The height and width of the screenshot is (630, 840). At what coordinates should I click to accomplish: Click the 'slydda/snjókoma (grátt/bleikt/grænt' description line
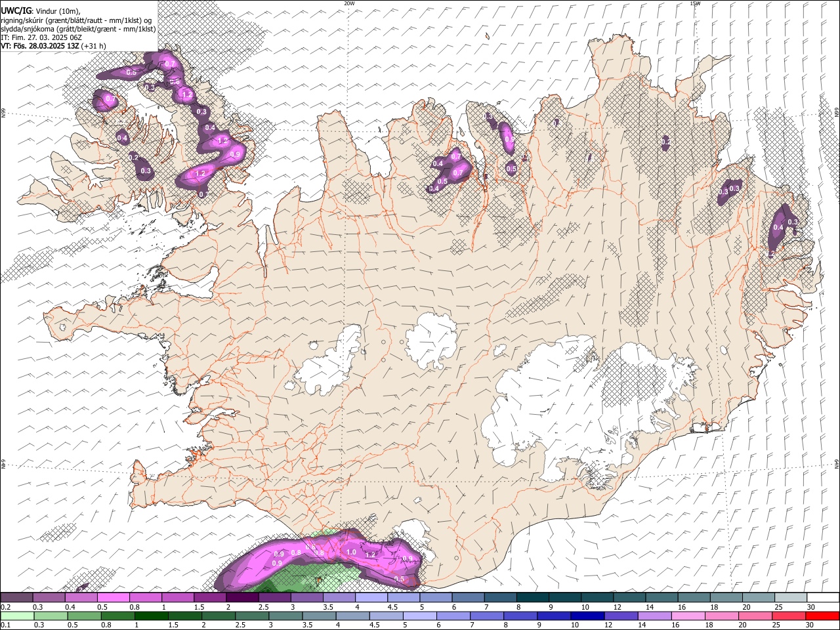(x=78, y=29)
